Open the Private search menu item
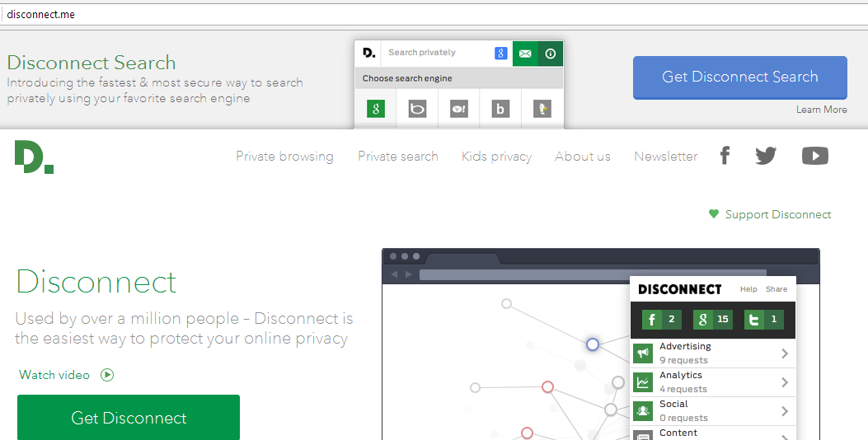The width and height of the screenshot is (868, 440). pos(398,157)
